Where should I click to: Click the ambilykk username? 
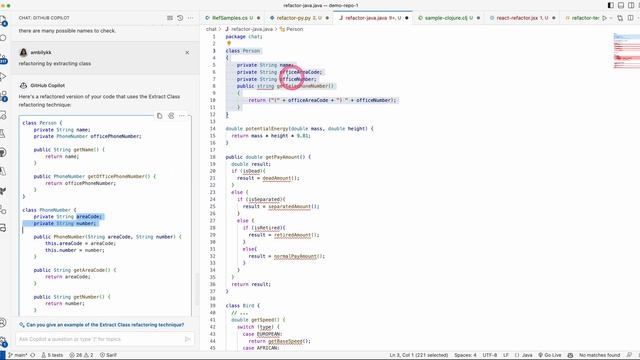pyautogui.click(x=41, y=53)
